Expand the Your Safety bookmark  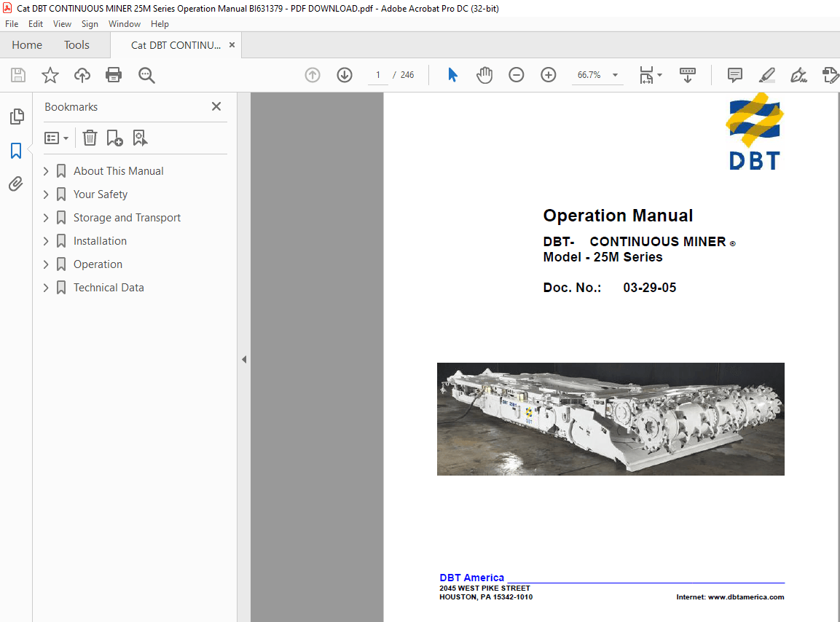45,194
